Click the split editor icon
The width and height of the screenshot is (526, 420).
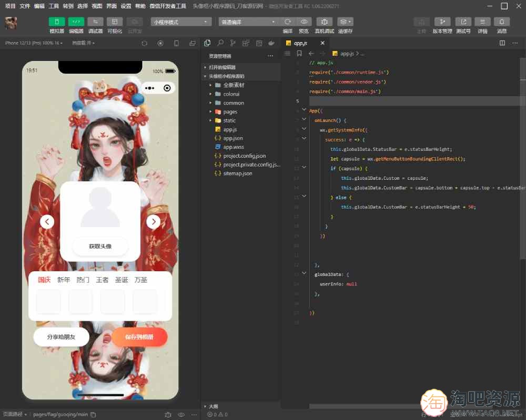pos(502,43)
